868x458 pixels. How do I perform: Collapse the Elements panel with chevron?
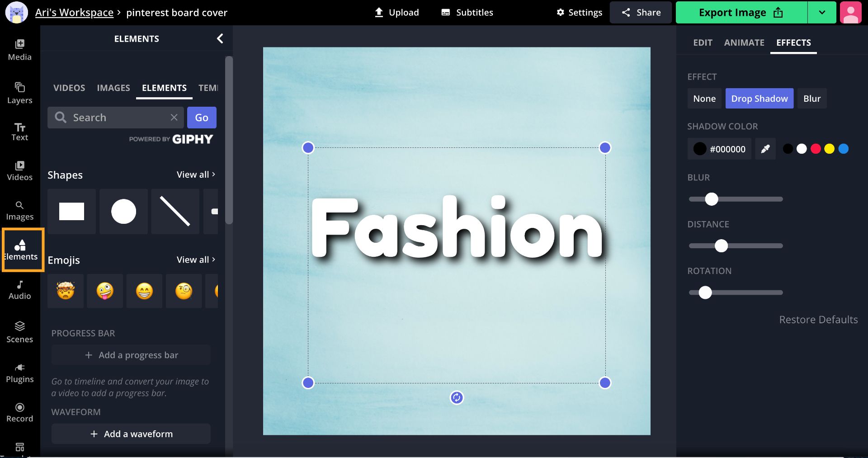coord(220,39)
